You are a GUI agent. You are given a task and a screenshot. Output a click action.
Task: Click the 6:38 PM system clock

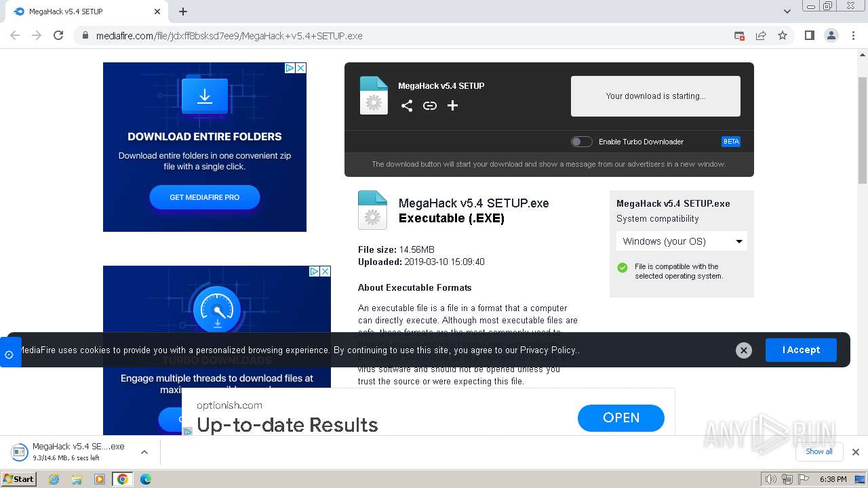(x=833, y=479)
